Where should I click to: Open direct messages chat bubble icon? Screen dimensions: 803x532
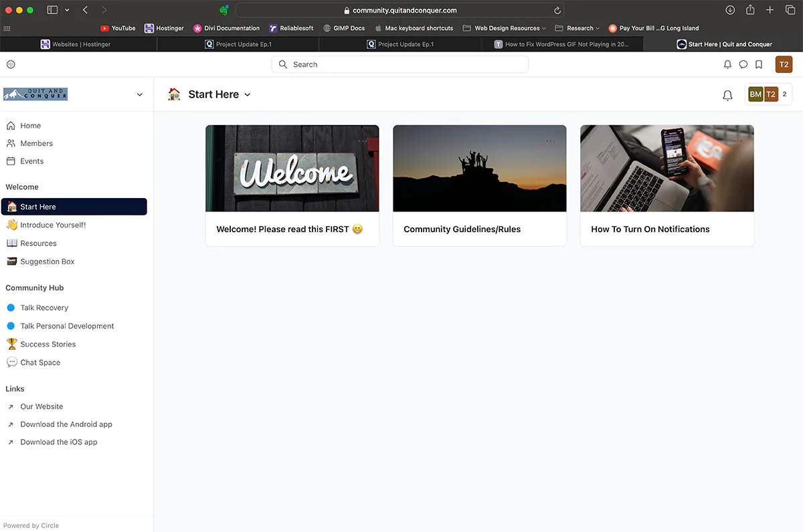click(743, 65)
